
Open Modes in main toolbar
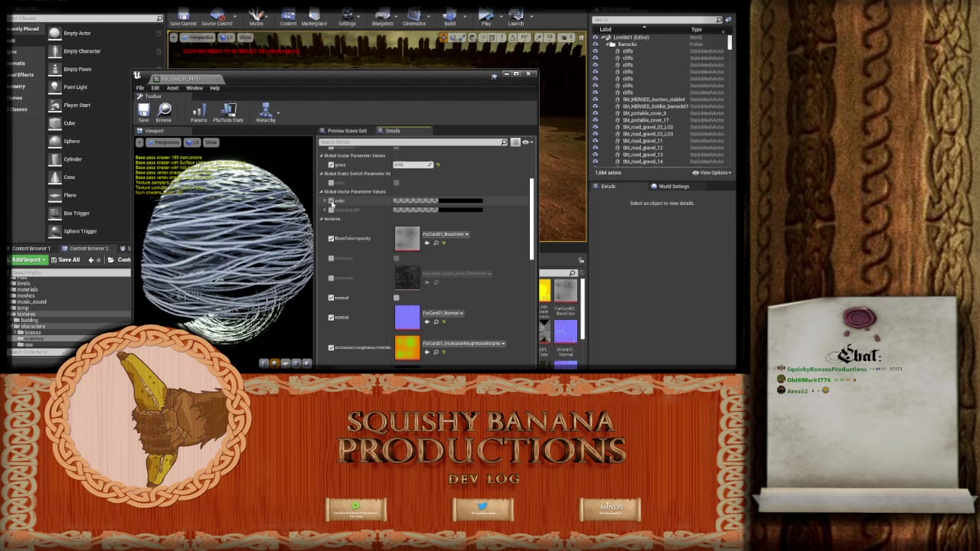pos(256,17)
